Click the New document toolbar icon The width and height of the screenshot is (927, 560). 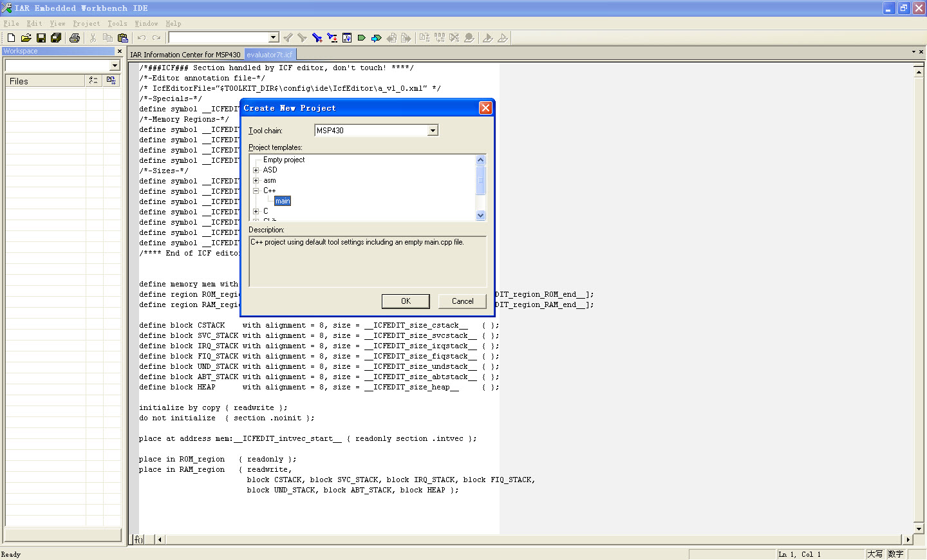click(x=11, y=38)
